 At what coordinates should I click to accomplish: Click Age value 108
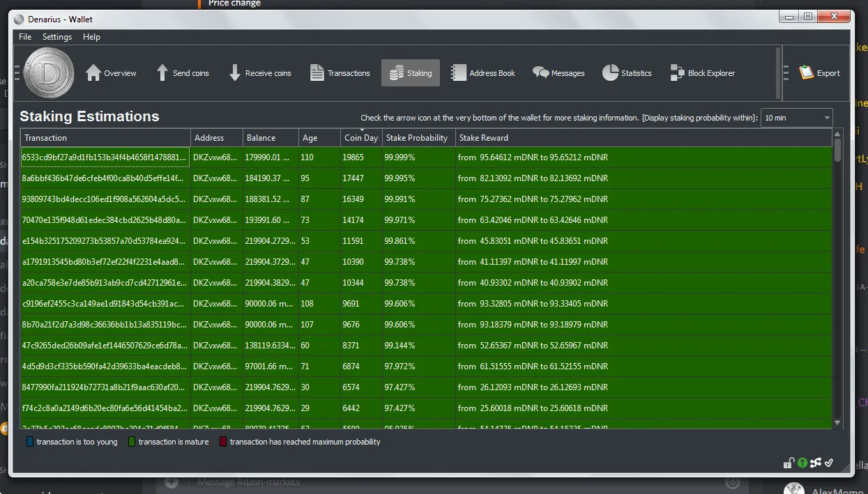319,304
